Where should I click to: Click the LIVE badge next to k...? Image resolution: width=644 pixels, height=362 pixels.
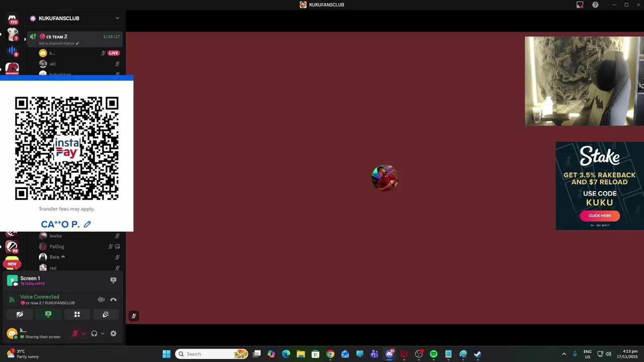(114, 53)
